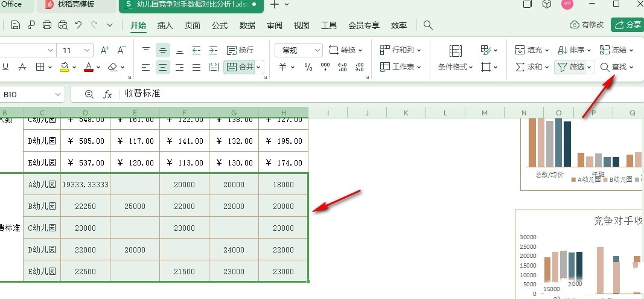Expand the Name Box dropdown arrow

[58, 94]
